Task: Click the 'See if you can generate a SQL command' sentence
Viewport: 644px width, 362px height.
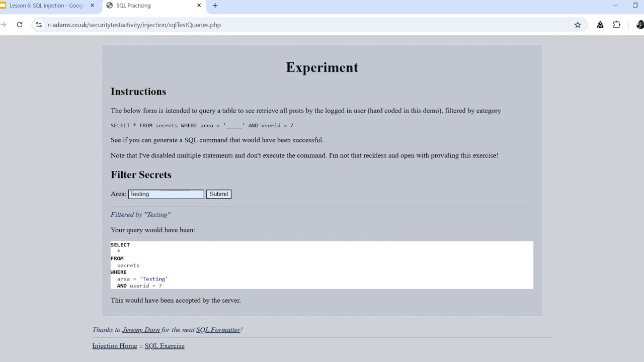Action: click(x=217, y=140)
